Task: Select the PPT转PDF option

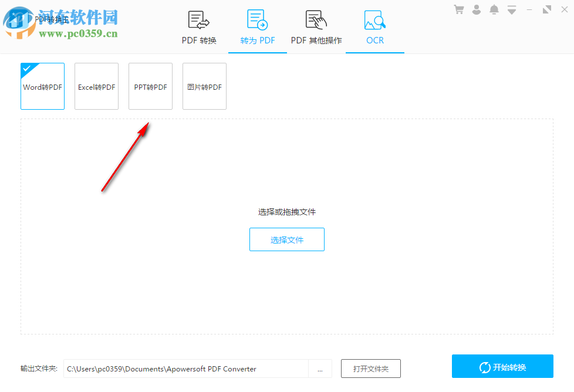Action: click(150, 86)
